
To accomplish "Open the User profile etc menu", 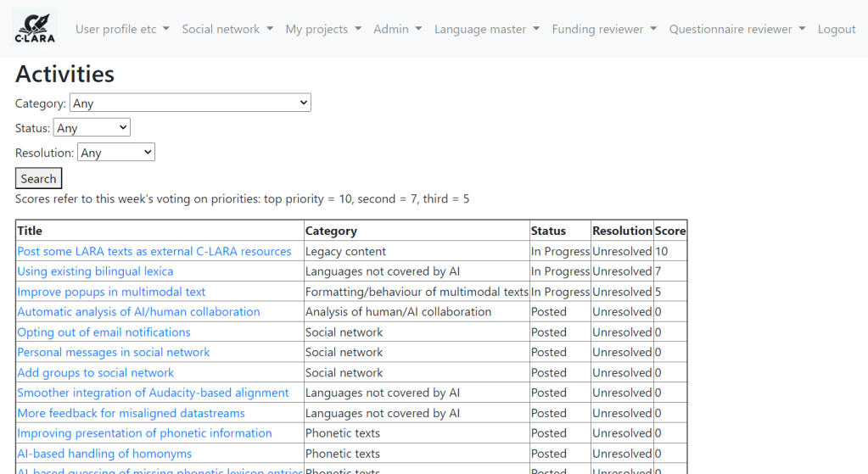I will (x=122, y=29).
